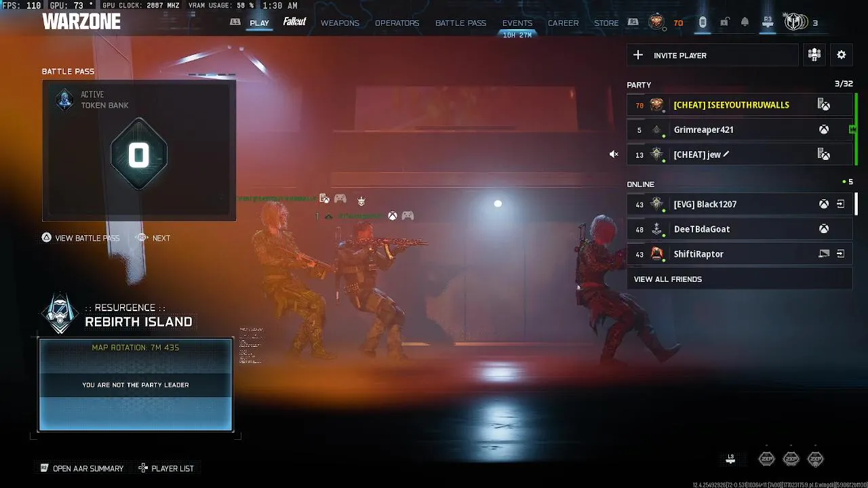Click the platform icon on [CHEAT] jew row

pyautogui.click(x=823, y=155)
